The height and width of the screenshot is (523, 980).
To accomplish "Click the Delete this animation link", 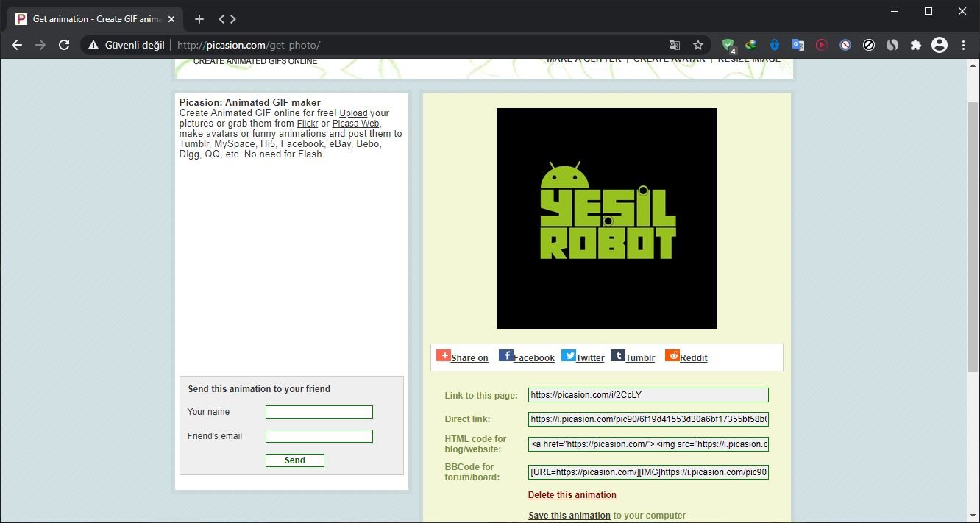I will point(572,495).
